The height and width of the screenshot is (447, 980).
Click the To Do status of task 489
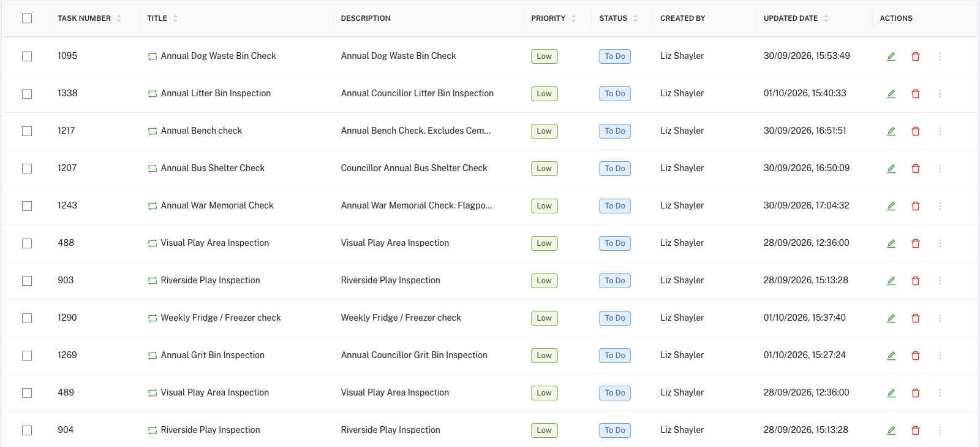pos(615,393)
